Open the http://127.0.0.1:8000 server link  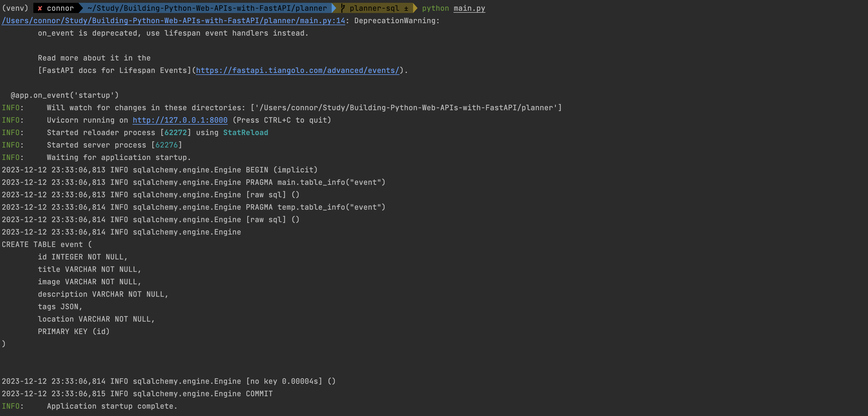coord(180,120)
